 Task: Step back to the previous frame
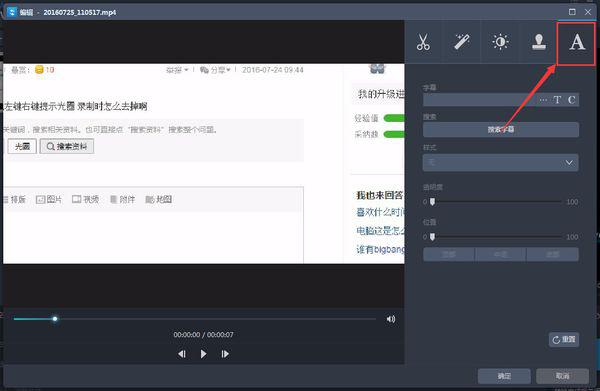click(182, 354)
